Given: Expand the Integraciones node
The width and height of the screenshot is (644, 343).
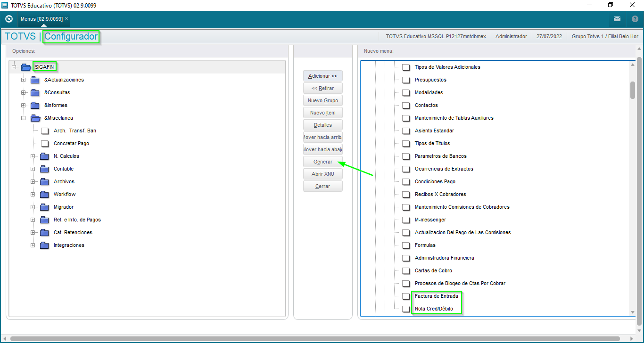Looking at the screenshot, I should click(x=33, y=245).
